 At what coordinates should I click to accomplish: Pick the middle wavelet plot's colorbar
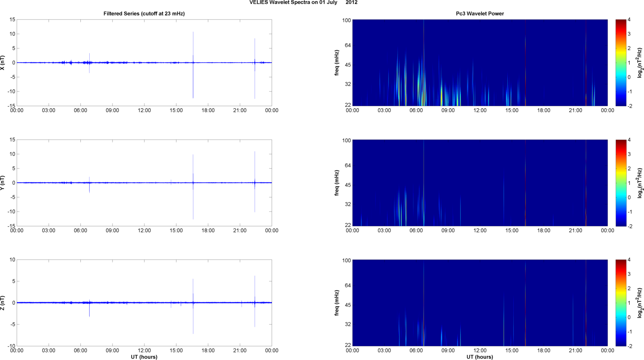coord(620,183)
